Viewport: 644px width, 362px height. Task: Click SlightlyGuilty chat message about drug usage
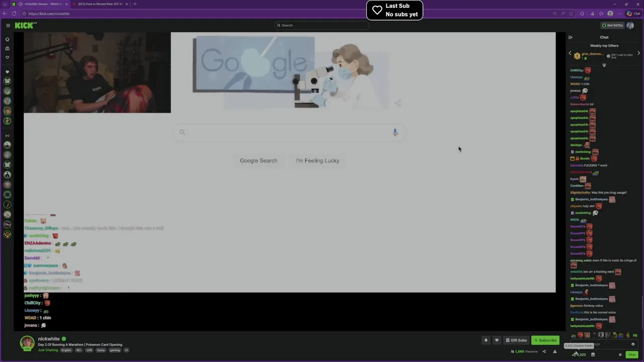[599, 193]
